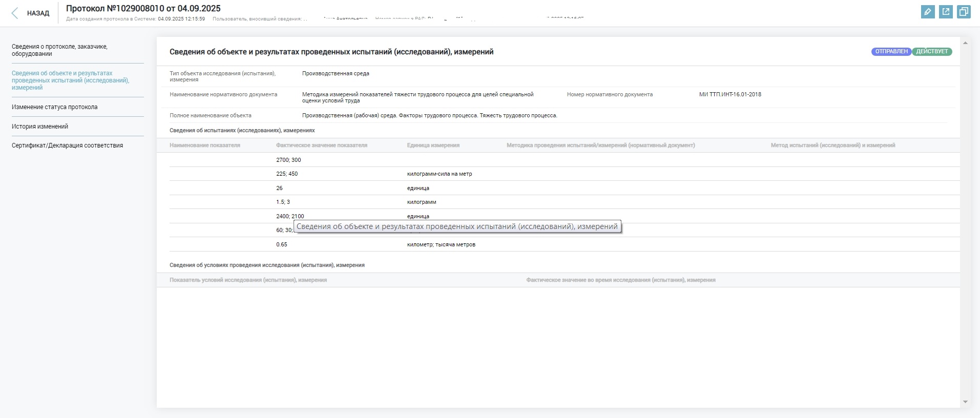Click 'Полное наименование объекта' label

tap(211, 115)
